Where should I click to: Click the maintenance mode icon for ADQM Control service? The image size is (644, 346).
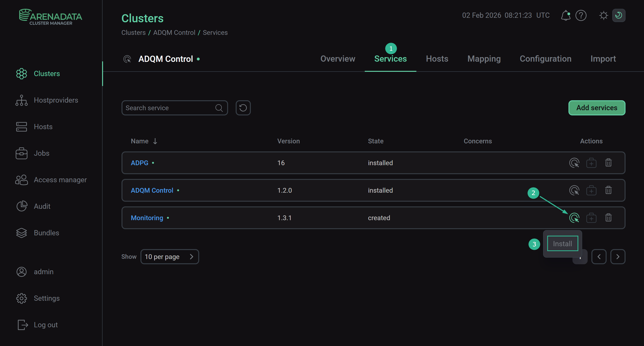coord(591,190)
